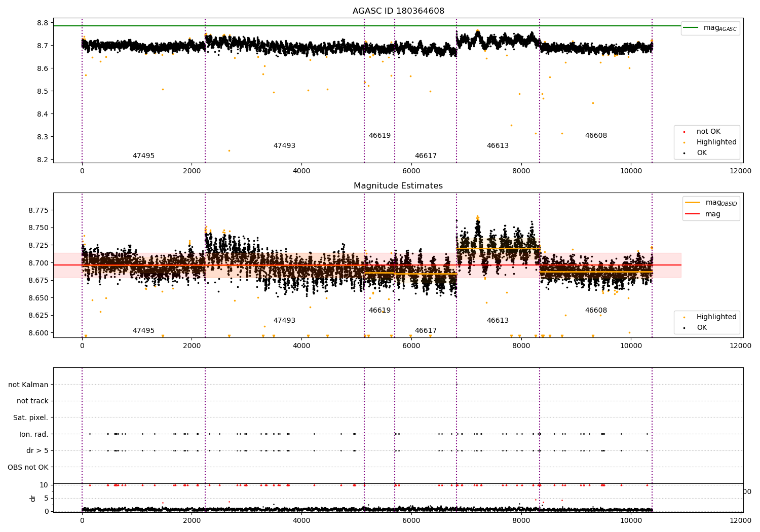
Task: Click label 46608 in Magnitude Estimates plot
Action: click(x=596, y=311)
